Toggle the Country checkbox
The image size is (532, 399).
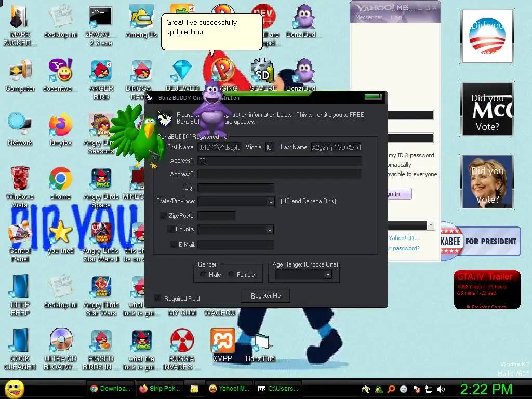point(170,229)
